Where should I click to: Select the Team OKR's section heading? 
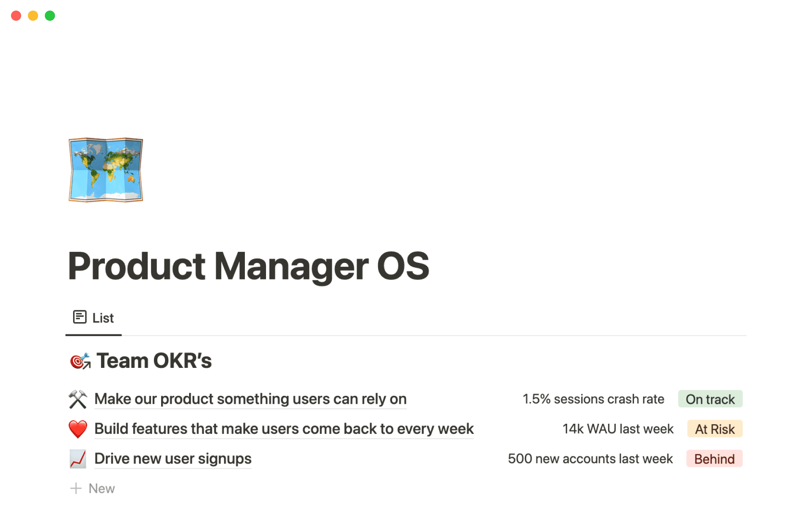(x=154, y=360)
